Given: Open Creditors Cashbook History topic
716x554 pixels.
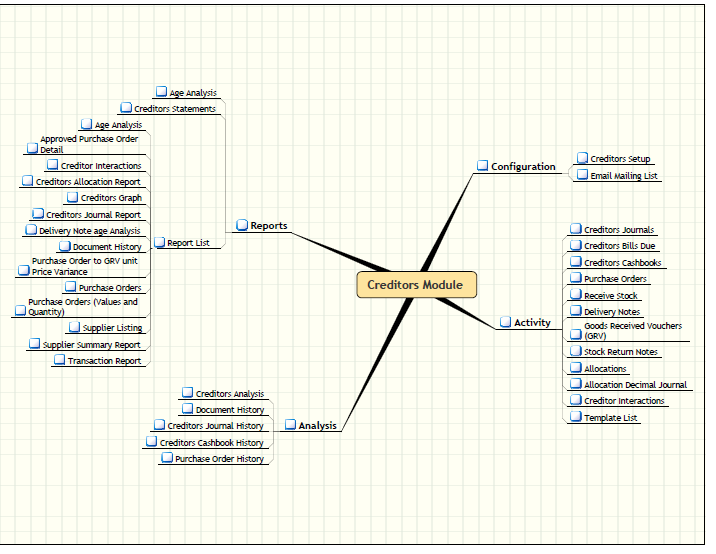Looking at the screenshot, I should [211, 443].
